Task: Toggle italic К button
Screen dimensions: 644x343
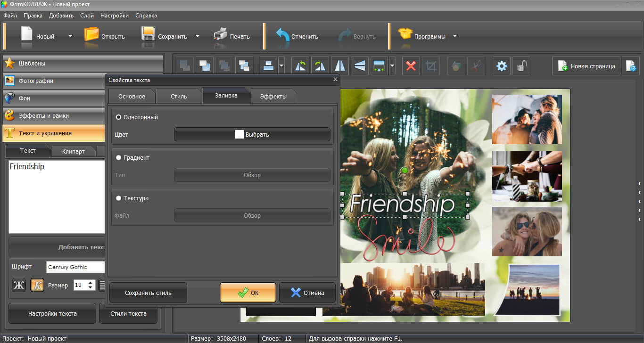Action: [37, 285]
